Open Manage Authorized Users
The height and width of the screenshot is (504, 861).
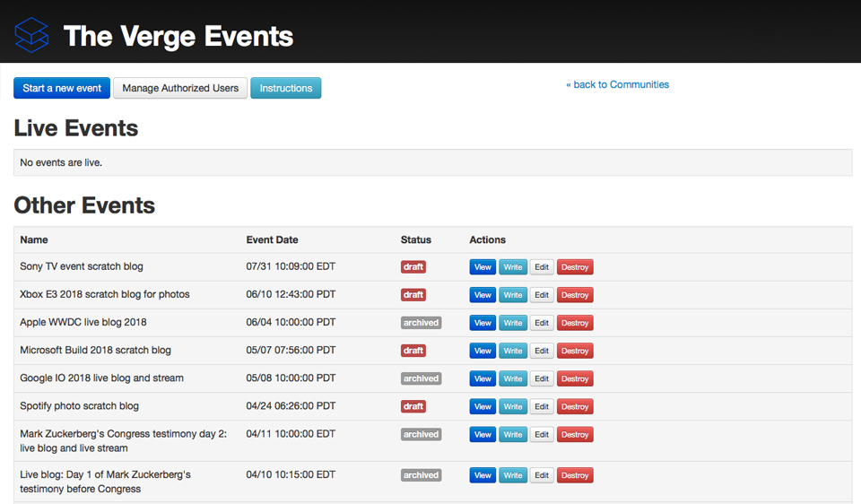click(180, 88)
